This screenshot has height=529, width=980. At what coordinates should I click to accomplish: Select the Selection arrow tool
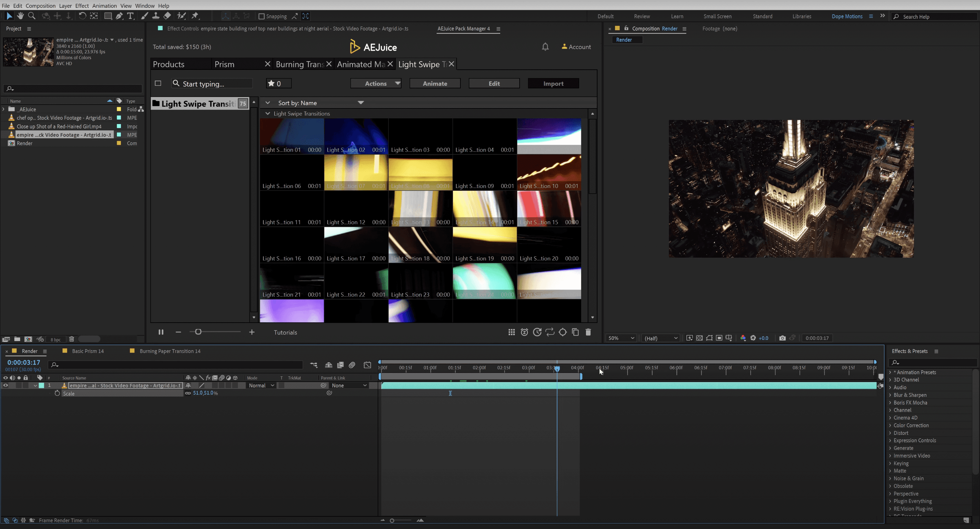click(x=9, y=16)
